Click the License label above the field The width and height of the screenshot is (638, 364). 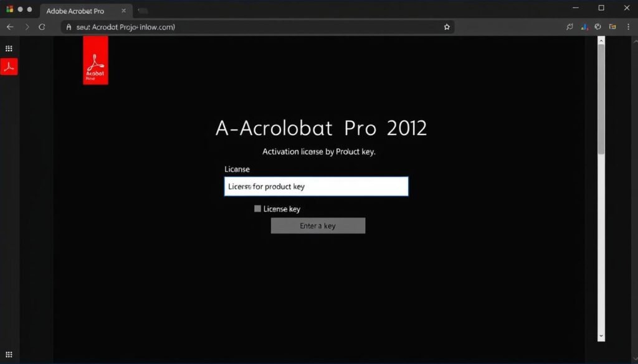click(237, 169)
